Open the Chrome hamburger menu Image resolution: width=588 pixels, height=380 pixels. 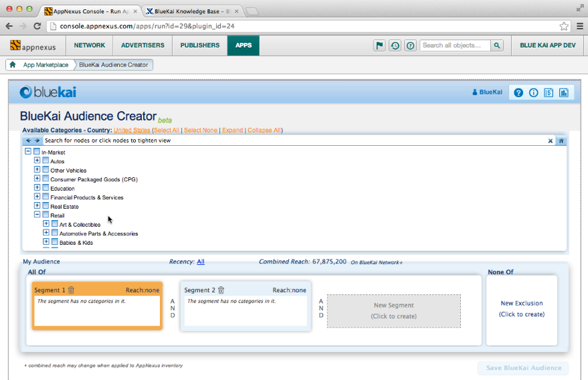click(580, 26)
